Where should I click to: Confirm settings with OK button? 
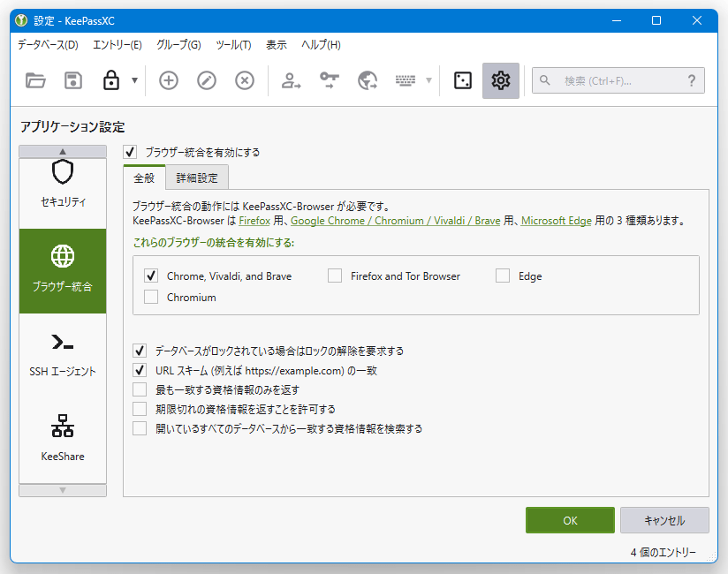570,520
